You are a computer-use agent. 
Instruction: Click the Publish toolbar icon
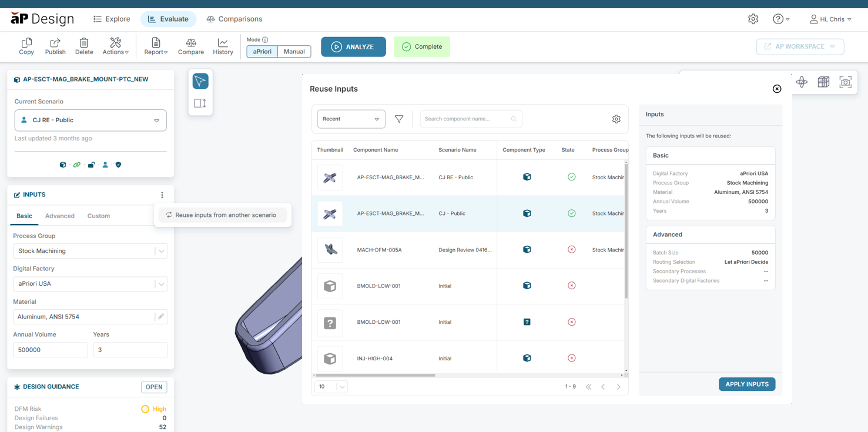(55, 46)
